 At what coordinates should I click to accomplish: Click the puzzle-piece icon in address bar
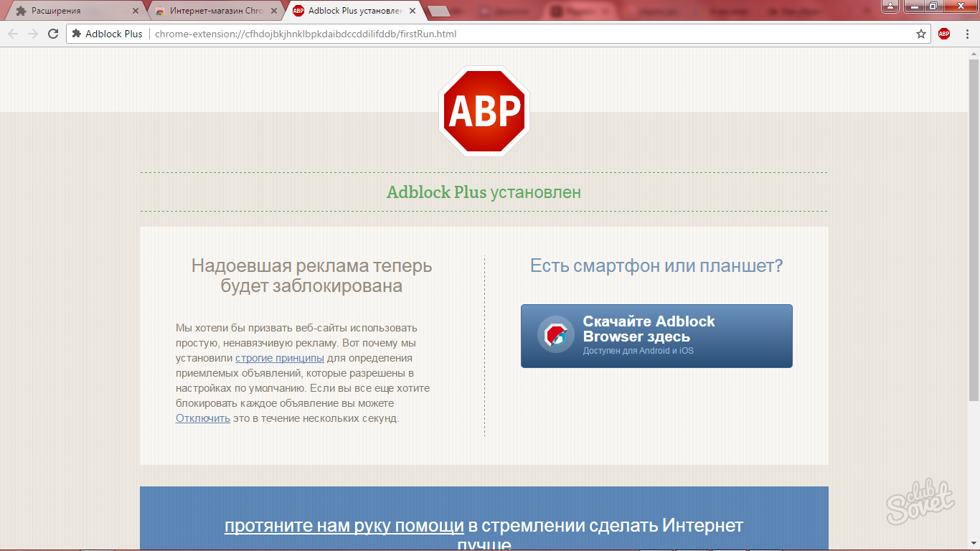[77, 34]
